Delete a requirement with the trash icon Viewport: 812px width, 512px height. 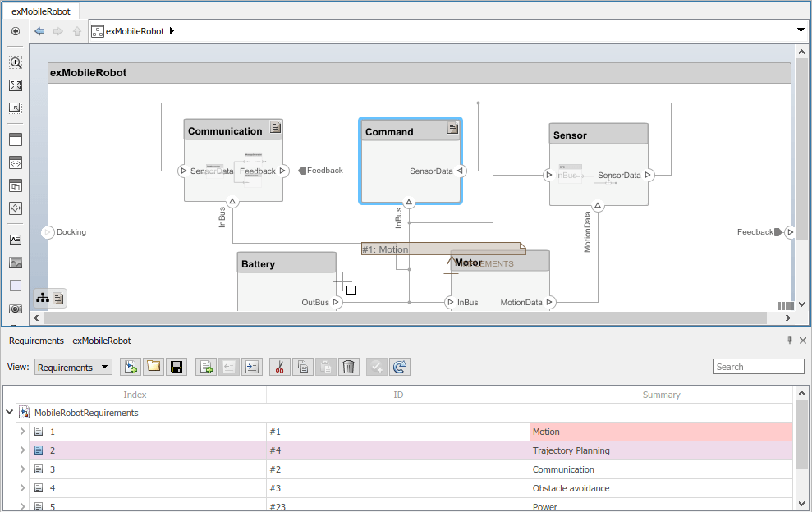(348, 367)
